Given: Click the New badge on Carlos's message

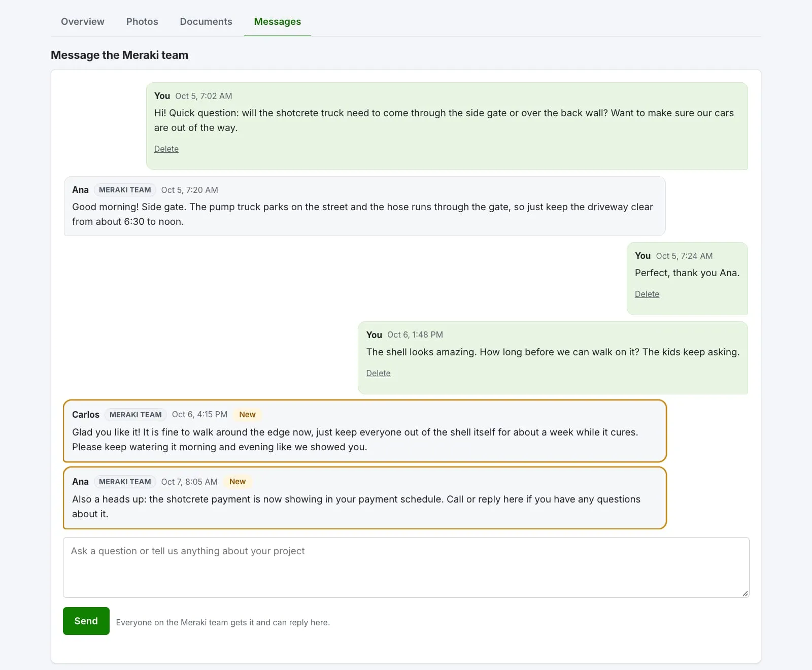Looking at the screenshot, I should [247, 414].
